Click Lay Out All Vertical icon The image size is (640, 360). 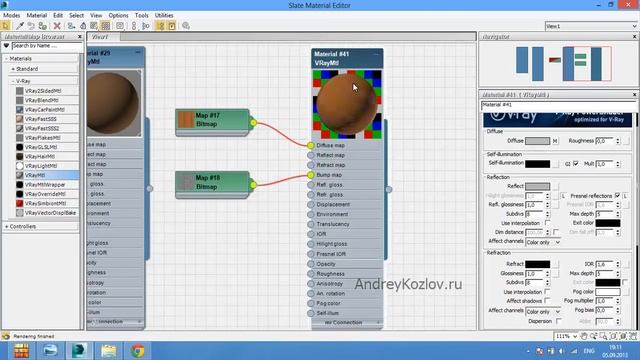(134, 26)
